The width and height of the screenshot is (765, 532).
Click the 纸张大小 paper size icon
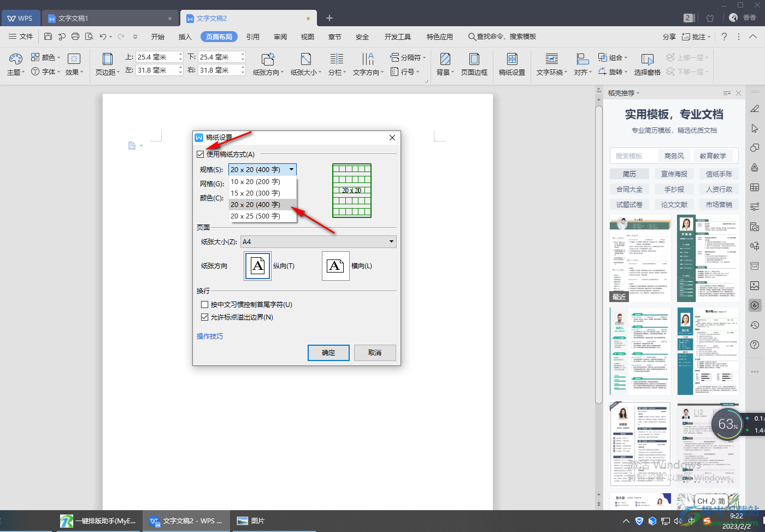306,59
